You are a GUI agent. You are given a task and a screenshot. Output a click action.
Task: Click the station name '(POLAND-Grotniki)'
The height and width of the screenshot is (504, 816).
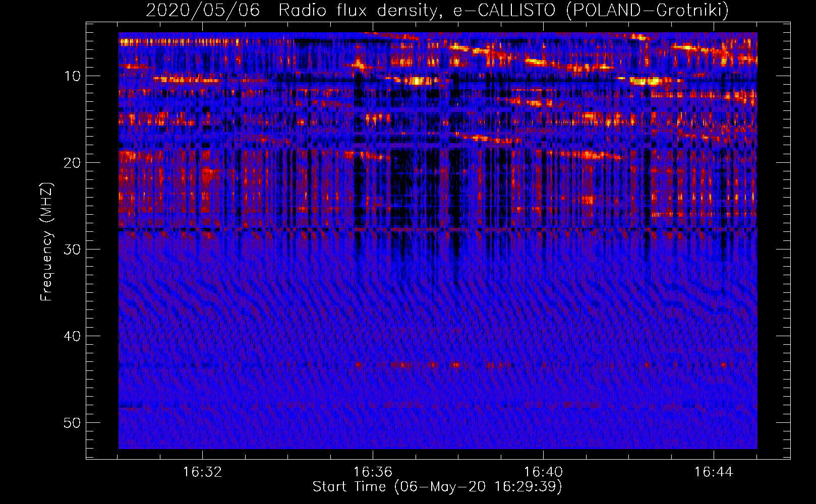point(648,10)
